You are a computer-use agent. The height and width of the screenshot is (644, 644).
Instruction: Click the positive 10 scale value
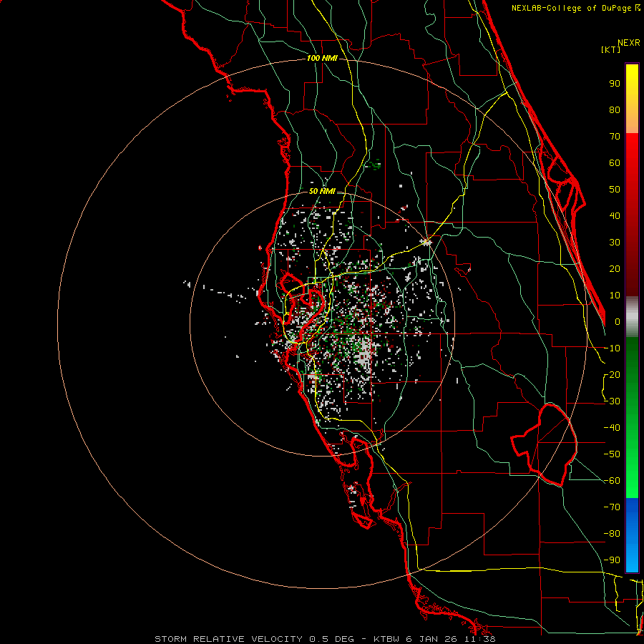point(615,296)
